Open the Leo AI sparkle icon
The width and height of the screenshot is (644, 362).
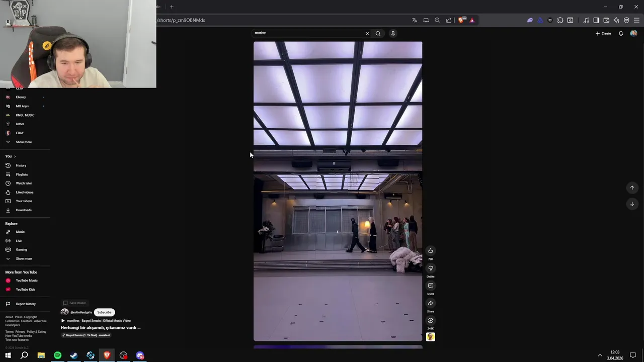(616, 20)
